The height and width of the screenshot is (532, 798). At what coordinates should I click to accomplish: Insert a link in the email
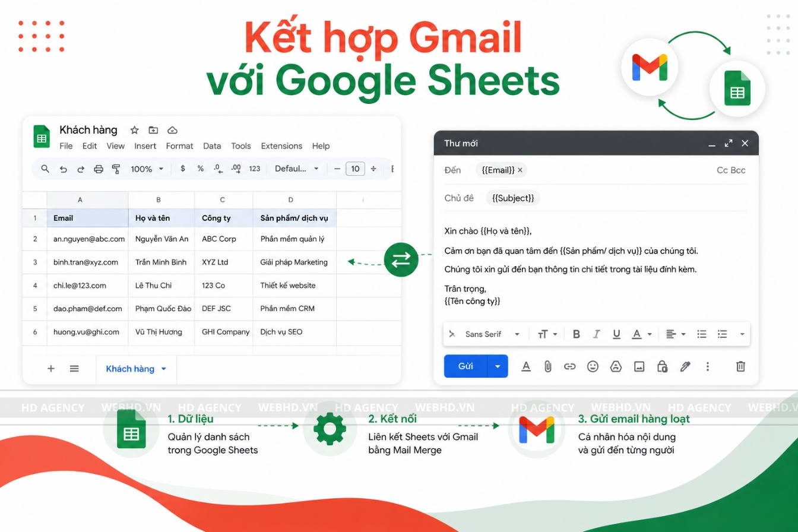click(x=570, y=366)
